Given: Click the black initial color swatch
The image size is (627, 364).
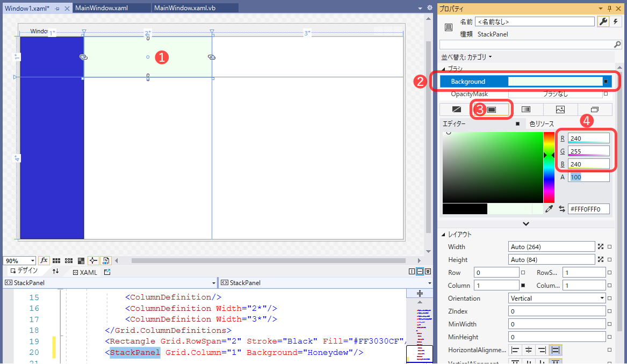Looking at the screenshot, I should click(x=465, y=209).
